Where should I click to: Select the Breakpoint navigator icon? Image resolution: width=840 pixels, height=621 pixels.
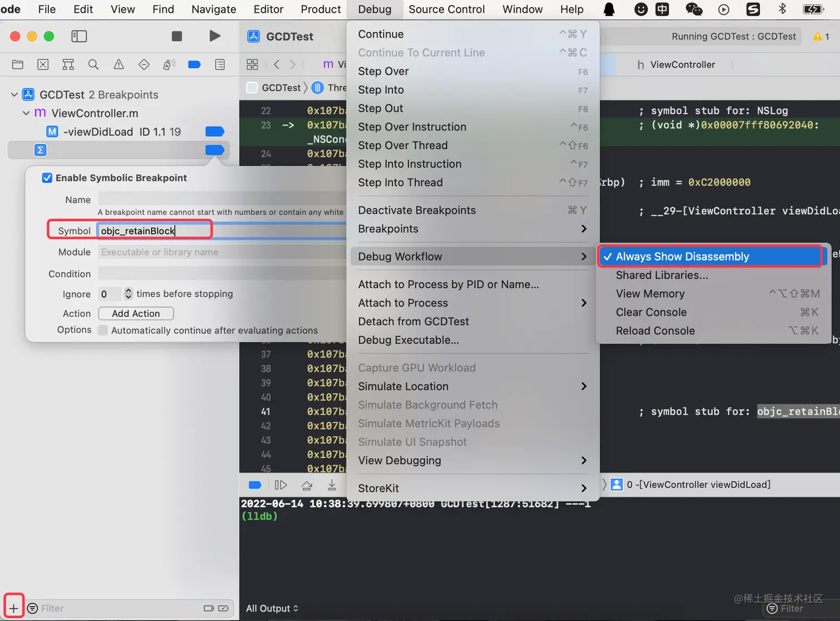(x=194, y=64)
